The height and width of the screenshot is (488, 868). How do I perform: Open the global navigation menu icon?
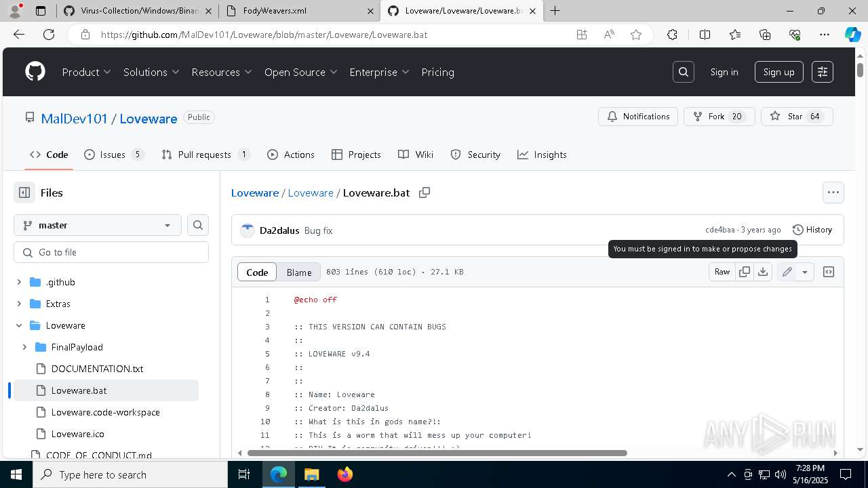tap(823, 72)
